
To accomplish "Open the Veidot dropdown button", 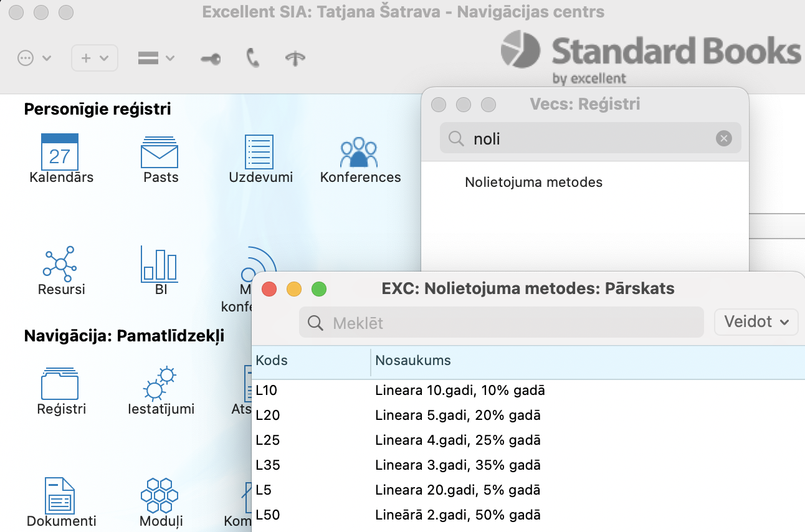I will 756,322.
